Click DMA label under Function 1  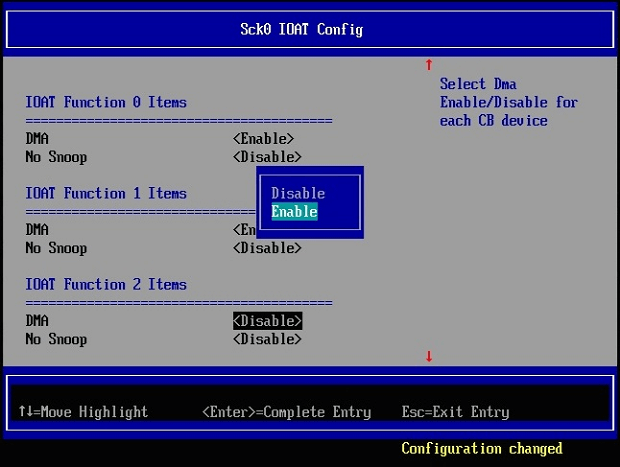tap(37, 230)
